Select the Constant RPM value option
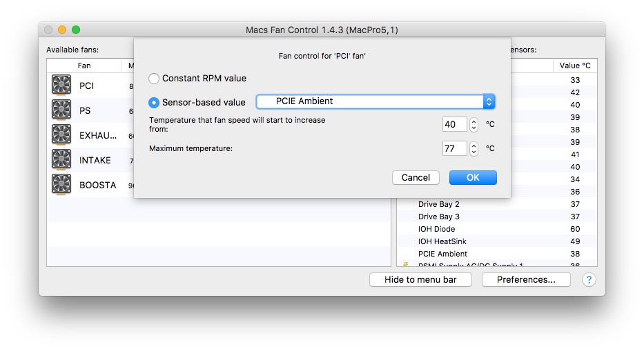Image resolution: width=644 pixels, height=351 pixels. click(154, 79)
